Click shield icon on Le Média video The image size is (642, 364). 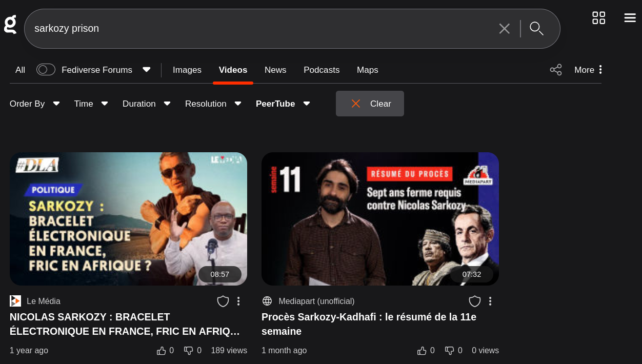pos(223,301)
